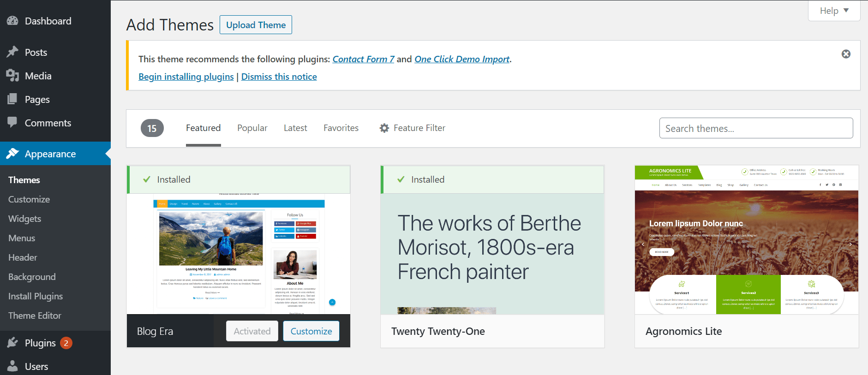Open Theme Editor submenu item
This screenshot has height=375, width=868.
click(35, 315)
